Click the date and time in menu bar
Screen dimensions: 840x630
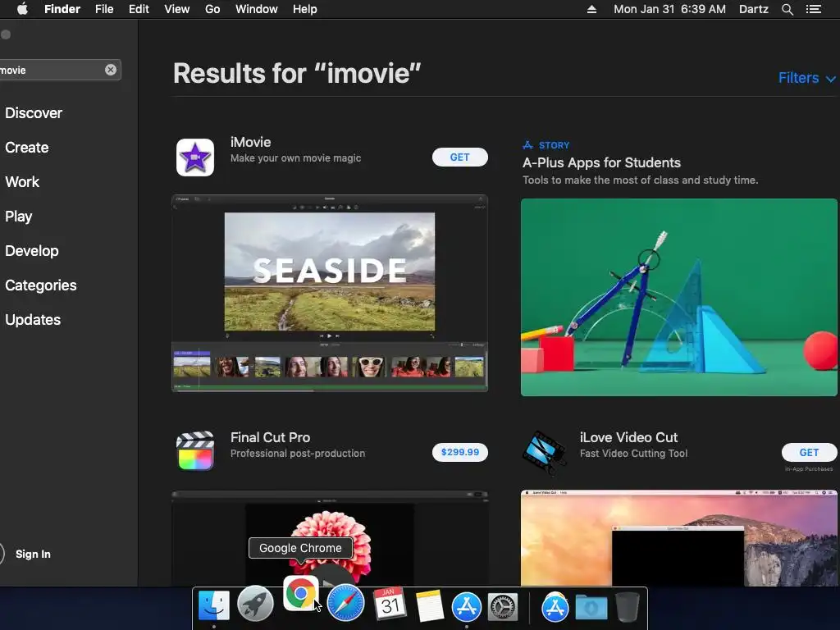tap(669, 9)
